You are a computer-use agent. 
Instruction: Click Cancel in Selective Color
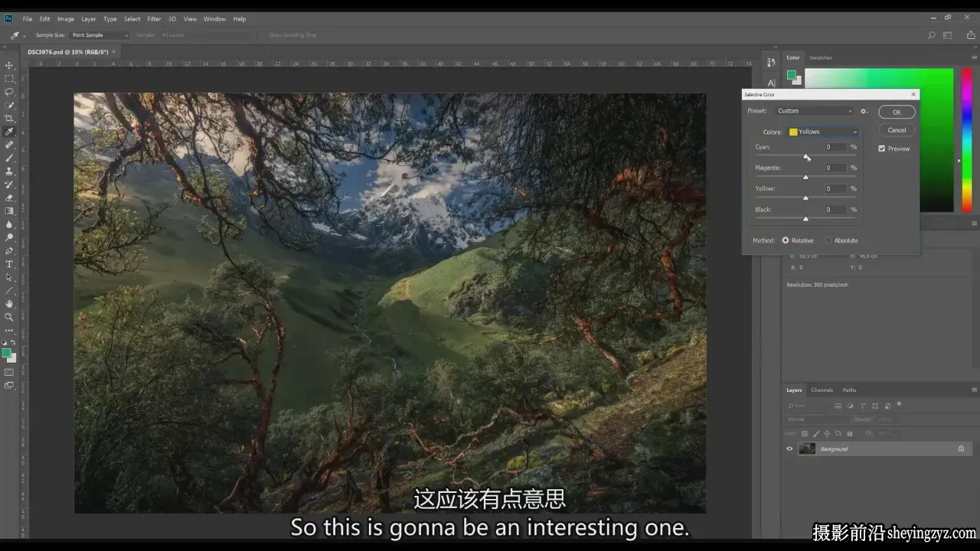click(x=897, y=130)
